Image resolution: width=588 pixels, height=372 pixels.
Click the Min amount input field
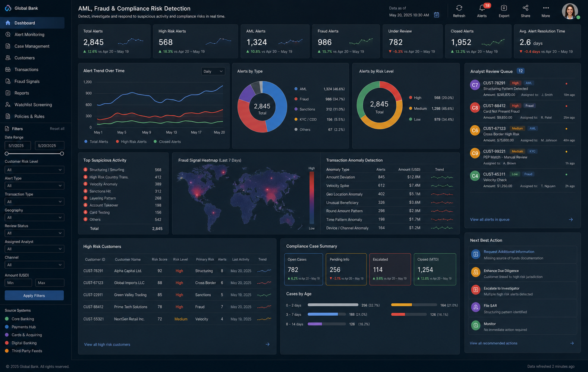[x=18, y=283]
